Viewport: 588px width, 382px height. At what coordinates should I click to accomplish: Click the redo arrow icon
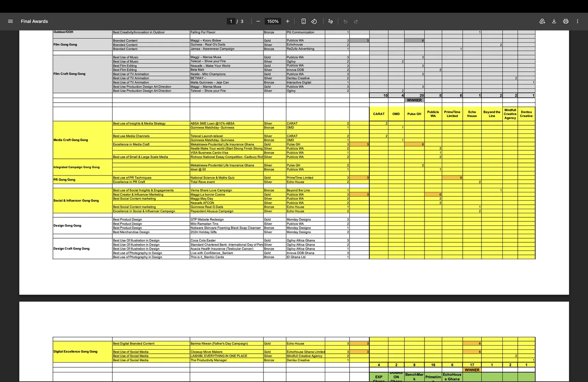tap(356, 21)
